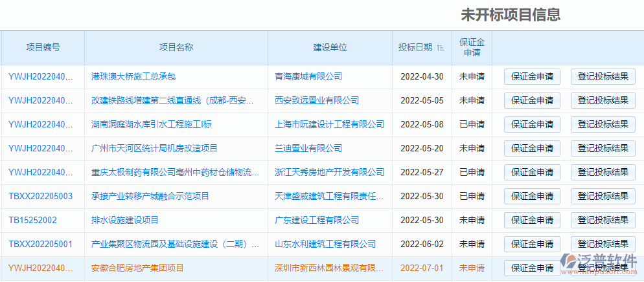Open builder 青海康城有限公司
The image size is (644, 282).
pos(308,76)
